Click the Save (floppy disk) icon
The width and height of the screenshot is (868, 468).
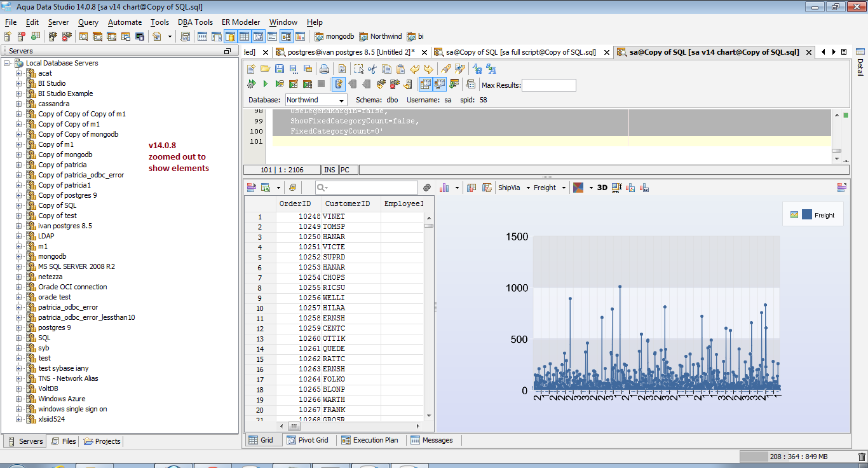point(280,69)
